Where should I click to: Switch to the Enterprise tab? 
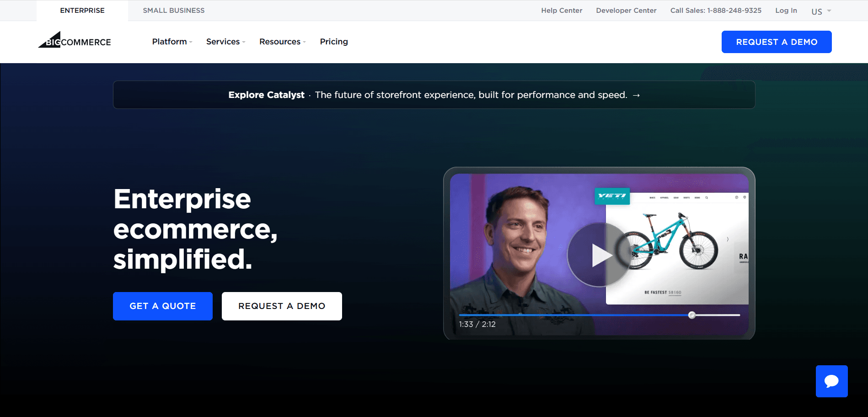82,11
